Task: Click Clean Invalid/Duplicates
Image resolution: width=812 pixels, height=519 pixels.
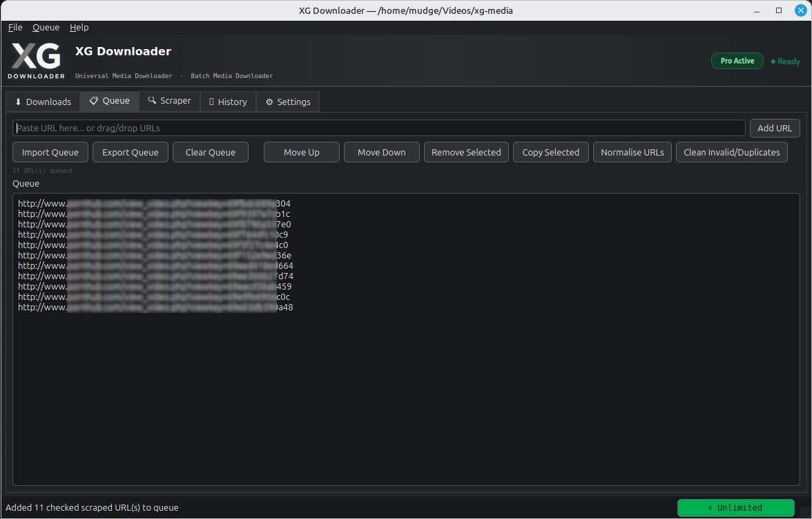Action: coord(731,153)
